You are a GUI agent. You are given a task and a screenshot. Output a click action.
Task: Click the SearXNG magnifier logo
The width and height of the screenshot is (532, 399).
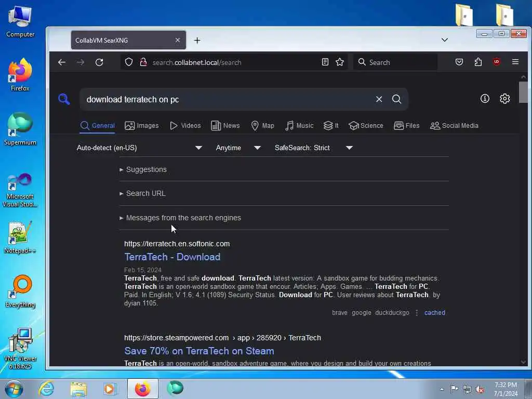[x=64, y=99]
